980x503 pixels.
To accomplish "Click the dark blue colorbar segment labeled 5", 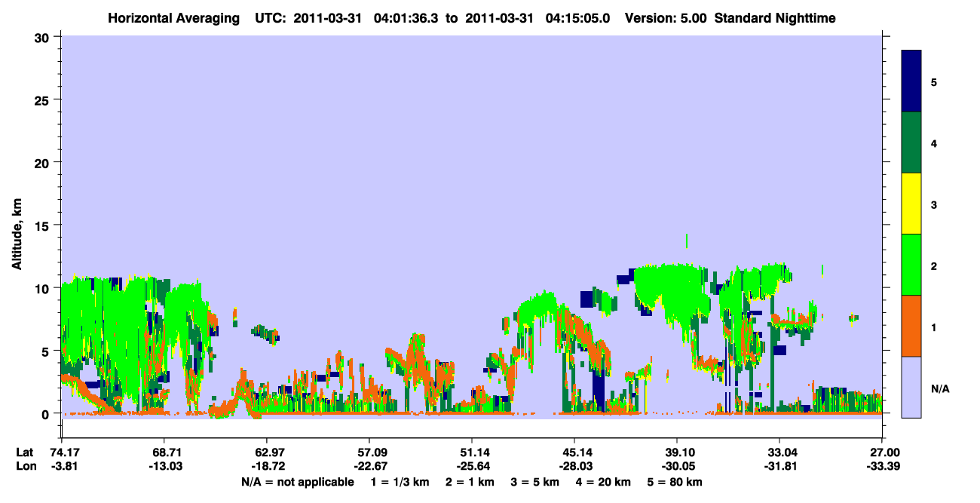I will pos(911,81).
